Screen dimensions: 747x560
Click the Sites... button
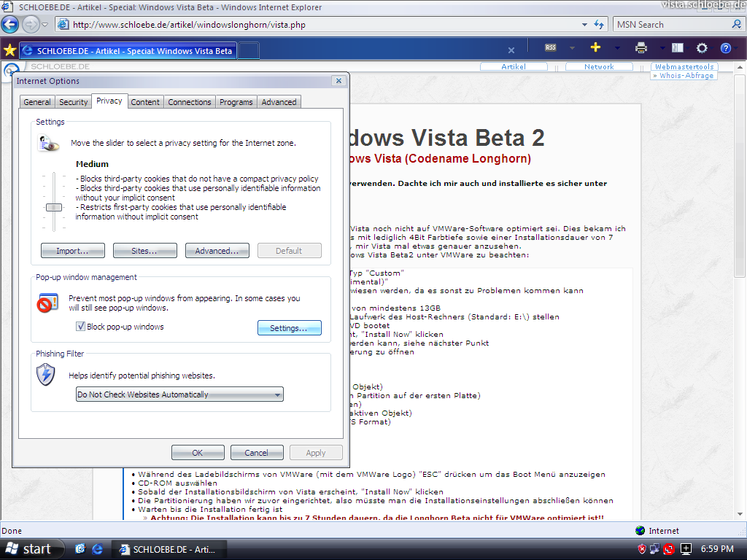144,251
